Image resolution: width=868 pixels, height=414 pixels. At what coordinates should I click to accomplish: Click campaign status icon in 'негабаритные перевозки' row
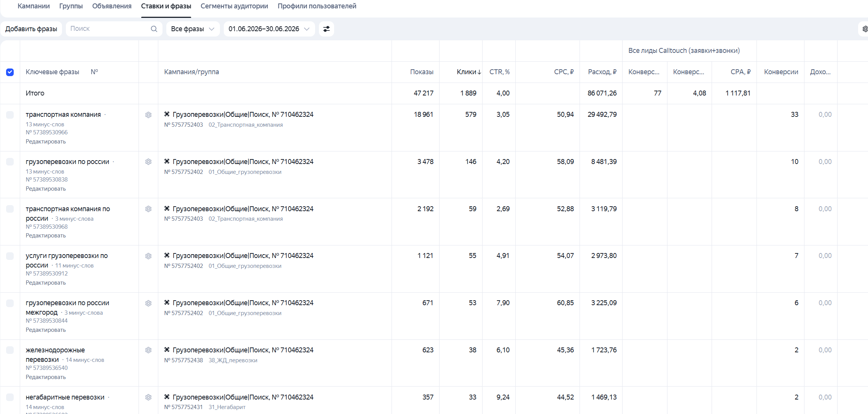coord(167,397)
